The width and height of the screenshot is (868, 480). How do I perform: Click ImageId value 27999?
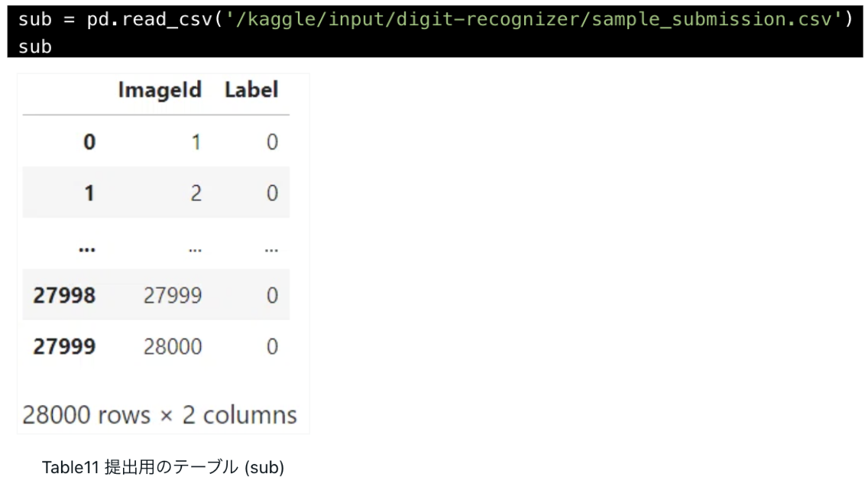(x=172, y=295)
